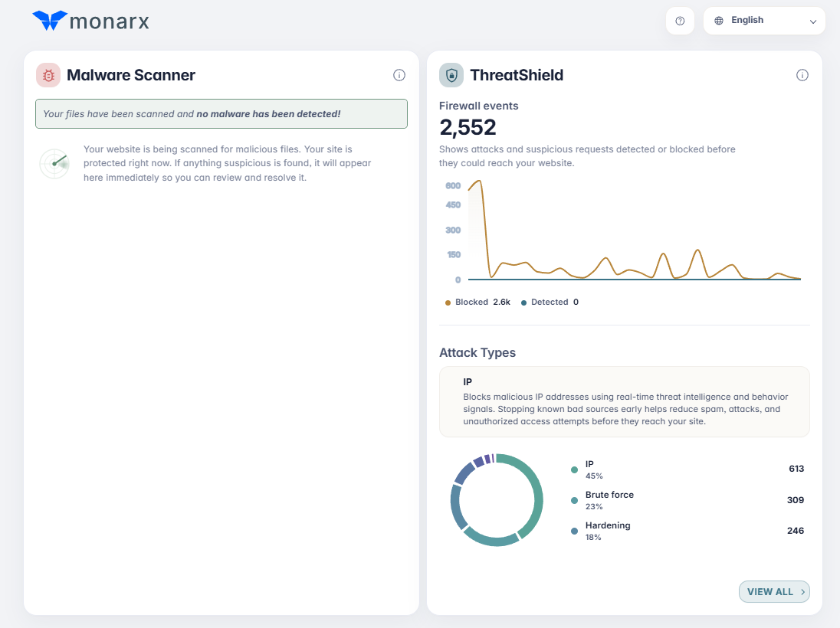Open the help question mark button
This screenshot has height=628, width=840.
(680, 21)
